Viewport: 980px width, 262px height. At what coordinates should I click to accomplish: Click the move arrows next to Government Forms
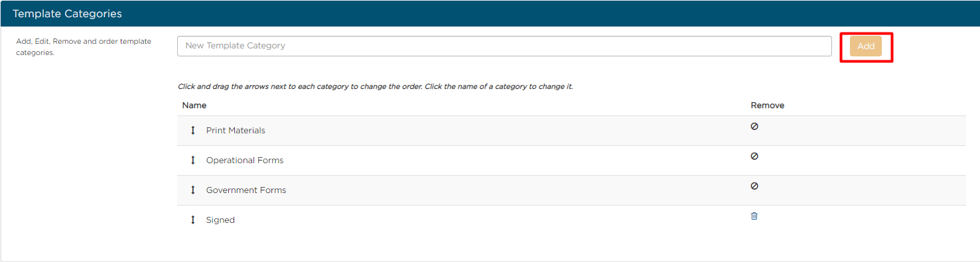pos(193,190)
